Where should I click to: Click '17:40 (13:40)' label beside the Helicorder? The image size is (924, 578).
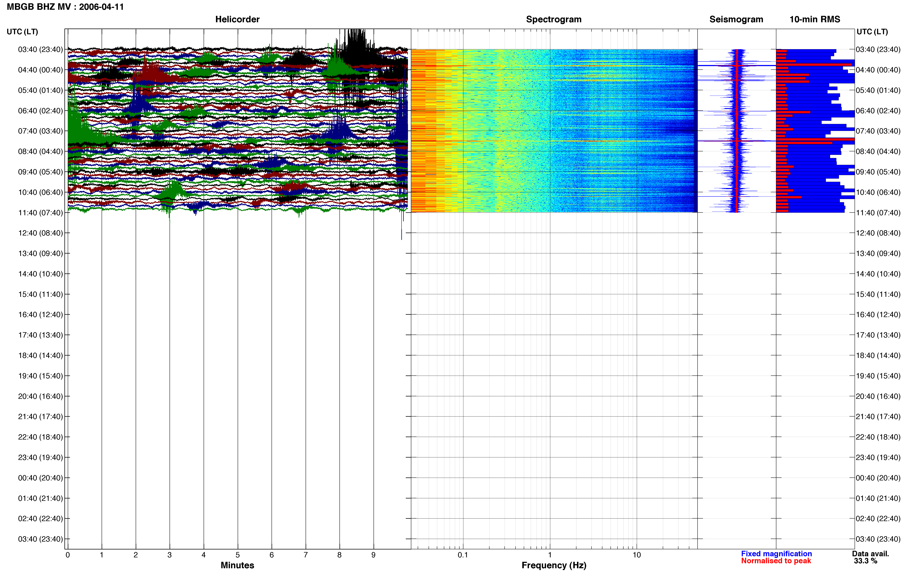pyautogui.click(x=41, y=335)
